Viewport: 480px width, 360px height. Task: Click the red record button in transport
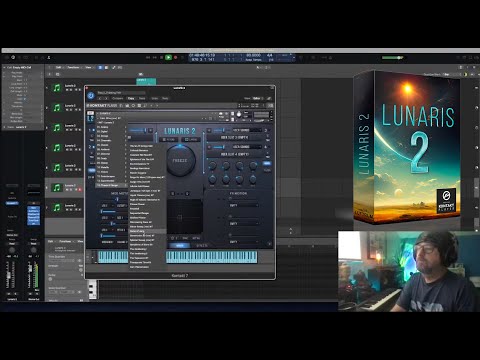tap(176, 57)
